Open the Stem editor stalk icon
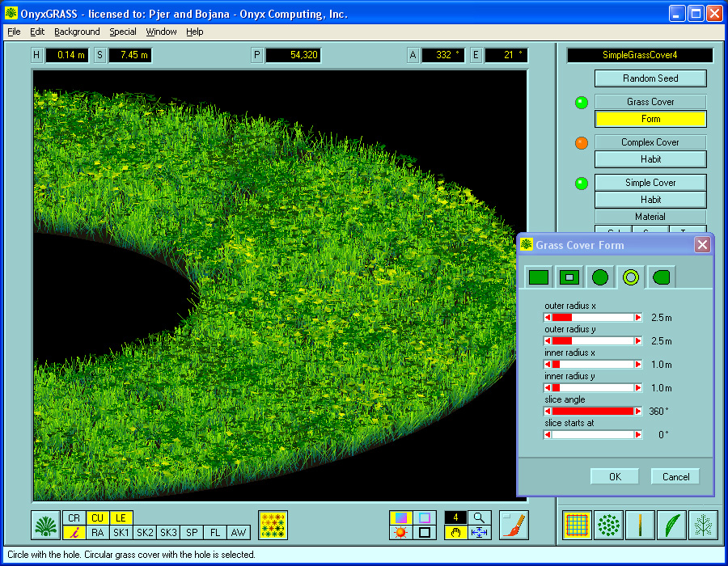 (640, 524)
